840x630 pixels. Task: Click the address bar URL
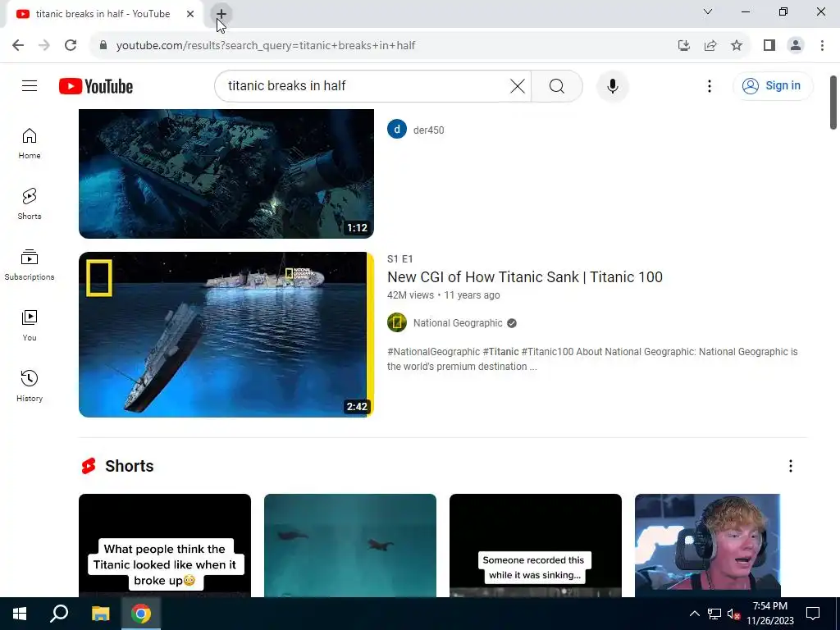tap(266, 46)
